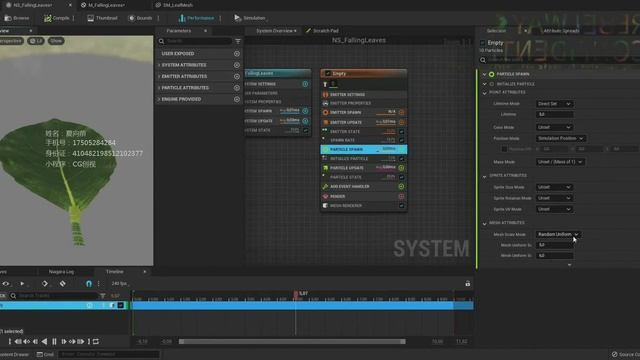Open the Parameters panel tab
Screen dimensions: 640x360
click(x=179, y=31)
